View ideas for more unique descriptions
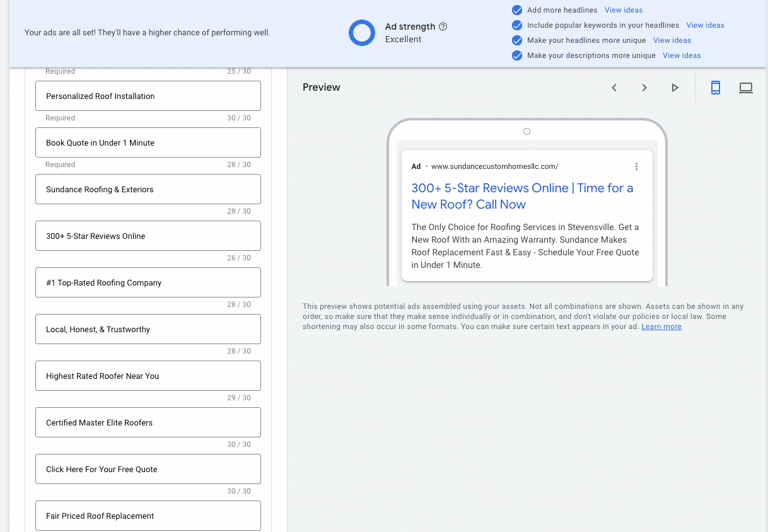The height and width of the screenshot is (532, 768). 682,55
